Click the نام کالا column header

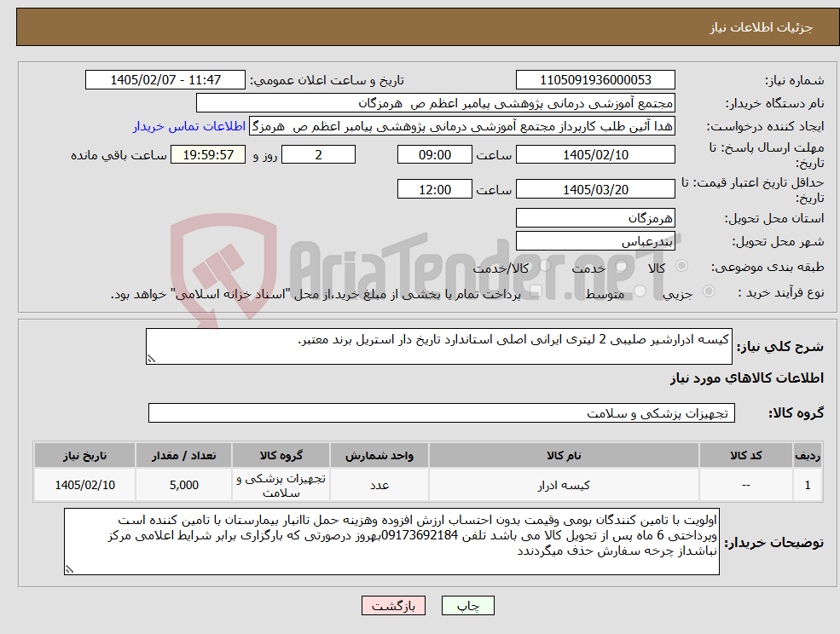tap(564, 456)
